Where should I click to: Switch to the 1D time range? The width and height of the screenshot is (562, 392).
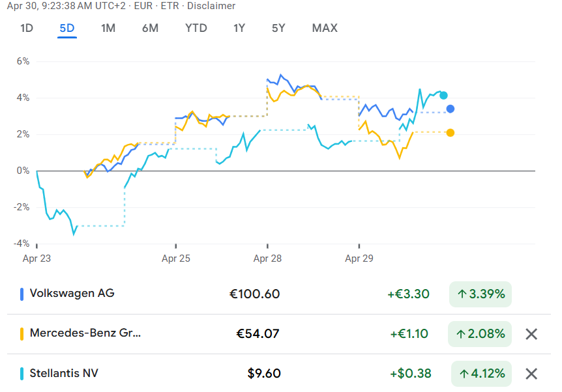[27, 28]
